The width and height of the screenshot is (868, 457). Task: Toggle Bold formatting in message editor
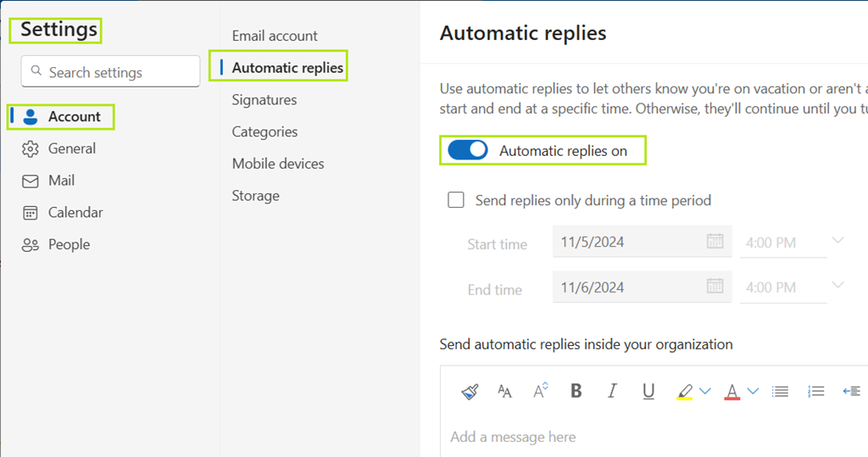[576, 391]
